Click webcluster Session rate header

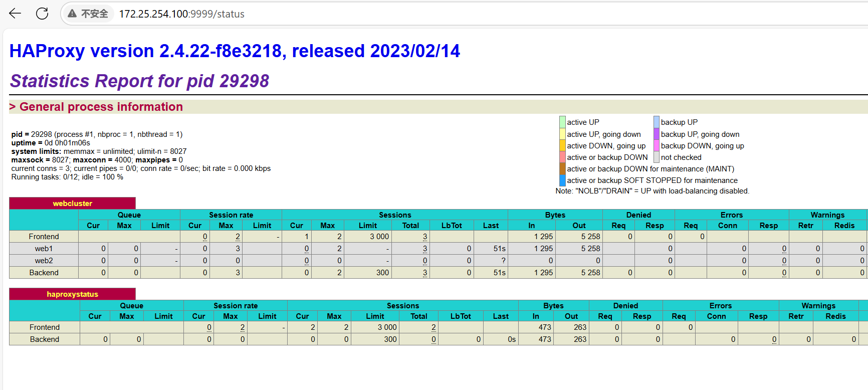(231, 215)
